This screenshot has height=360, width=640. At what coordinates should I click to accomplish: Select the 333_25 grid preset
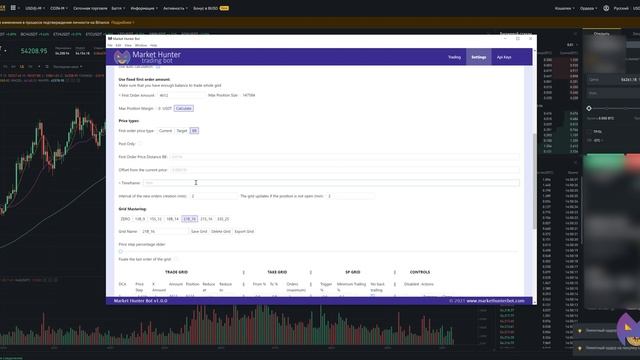point(223,219)
